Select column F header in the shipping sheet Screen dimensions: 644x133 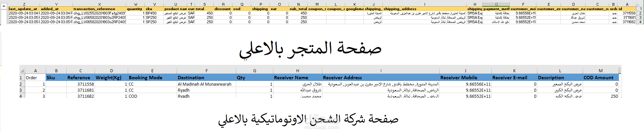point(207,71)
